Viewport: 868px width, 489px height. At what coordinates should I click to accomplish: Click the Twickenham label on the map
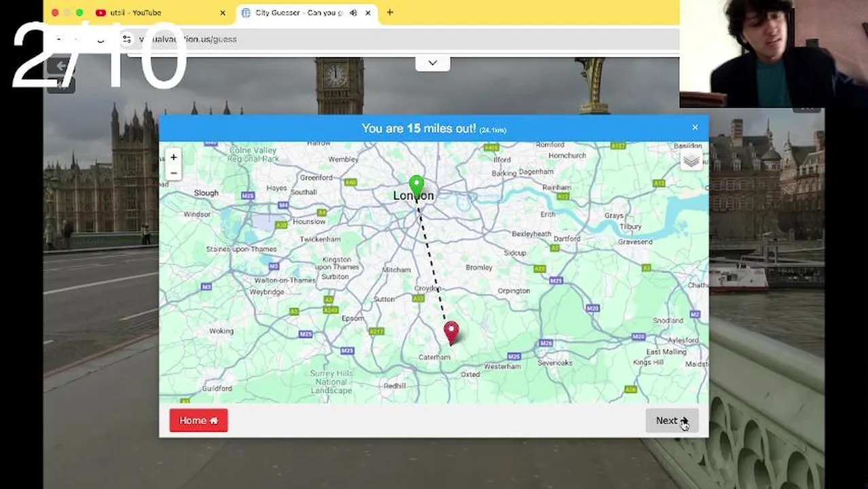(320, 239)
